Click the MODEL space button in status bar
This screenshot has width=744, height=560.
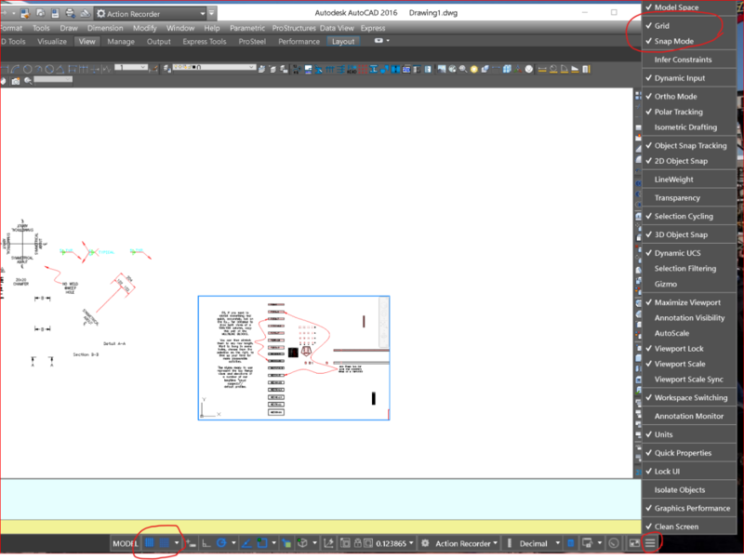pyautogui.click(x=125, y=543)
